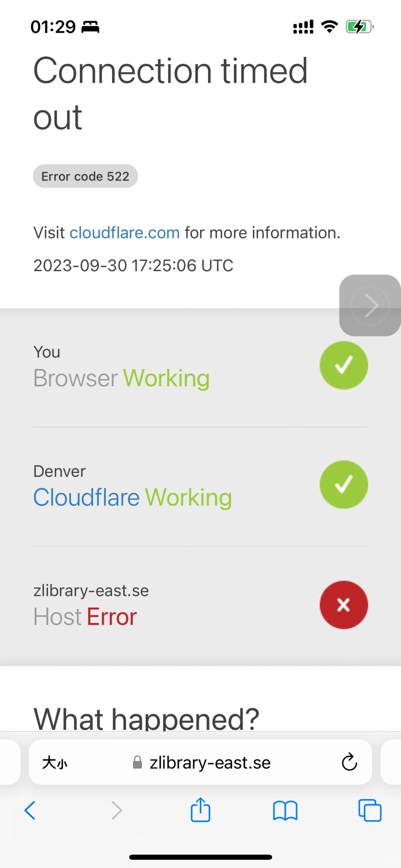Tap the Safari back arrow

tap(30, 810)
